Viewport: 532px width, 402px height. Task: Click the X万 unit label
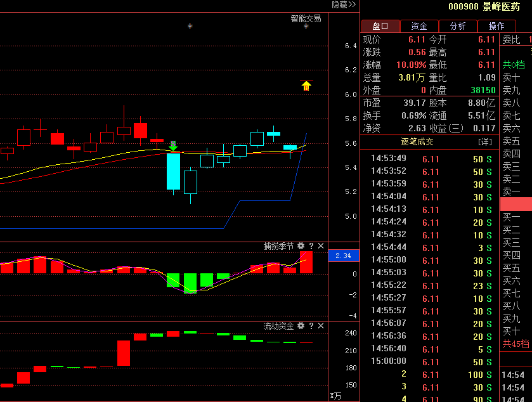point(335,396)
